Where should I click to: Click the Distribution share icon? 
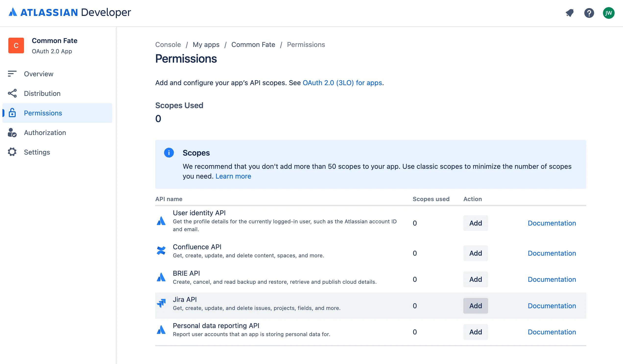[x=12, y=93]
